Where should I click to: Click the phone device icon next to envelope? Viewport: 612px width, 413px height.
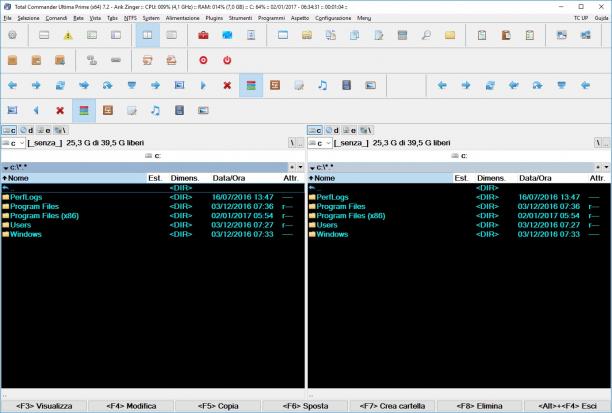[x=251, y=36]
